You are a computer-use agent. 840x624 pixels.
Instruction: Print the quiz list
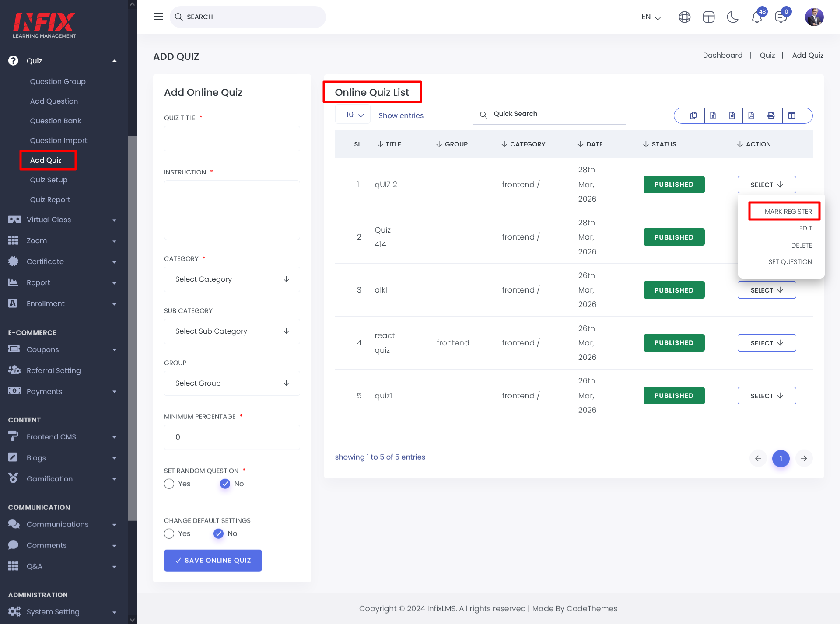[771, 115]
